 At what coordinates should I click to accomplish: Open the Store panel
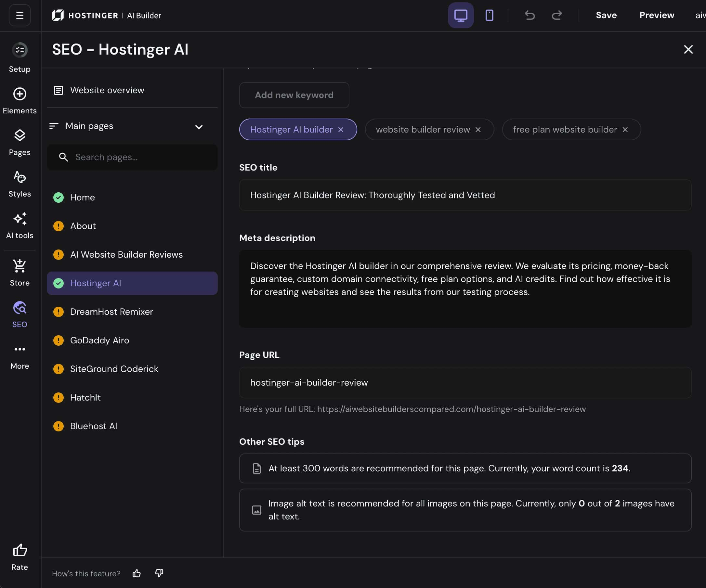(20, 273)
